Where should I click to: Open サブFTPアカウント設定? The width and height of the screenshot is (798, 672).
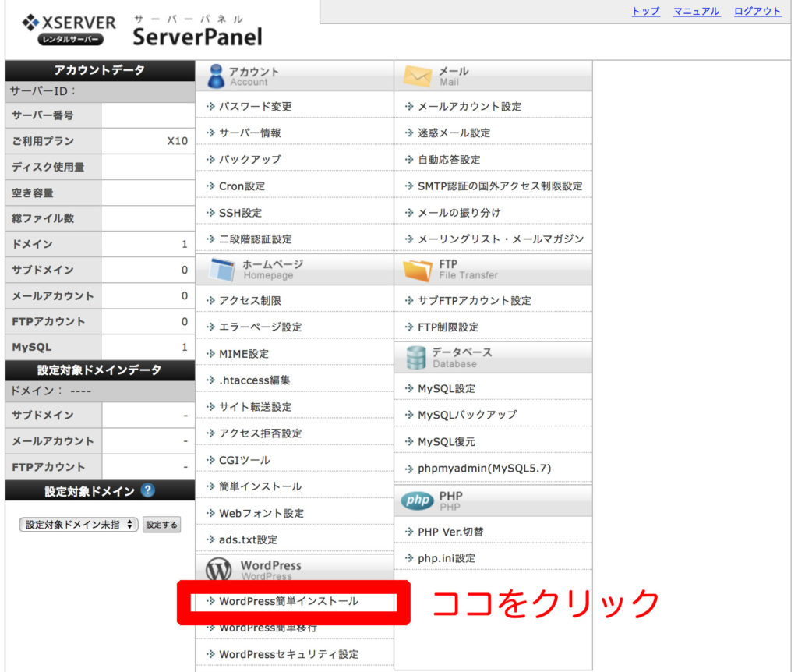(x=475, y=301)
